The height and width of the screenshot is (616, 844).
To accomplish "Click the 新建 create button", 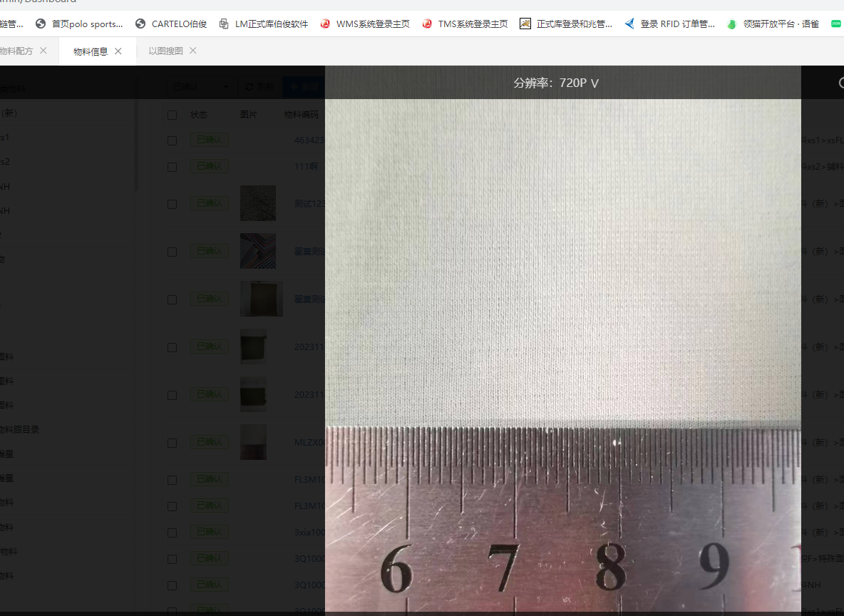I will [x=304, y=87].
